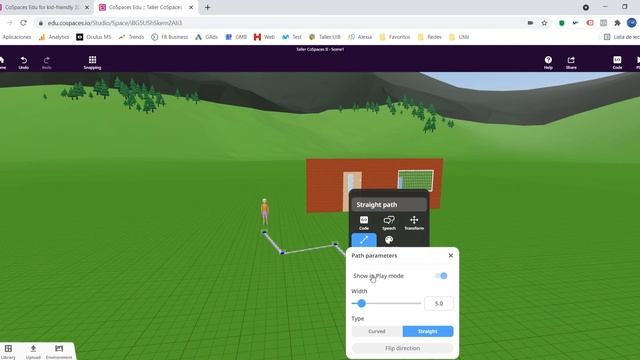Screen dimensions: 640x360
Task: Toggle Show in Play mode switch
Action: tap(441, 276)
